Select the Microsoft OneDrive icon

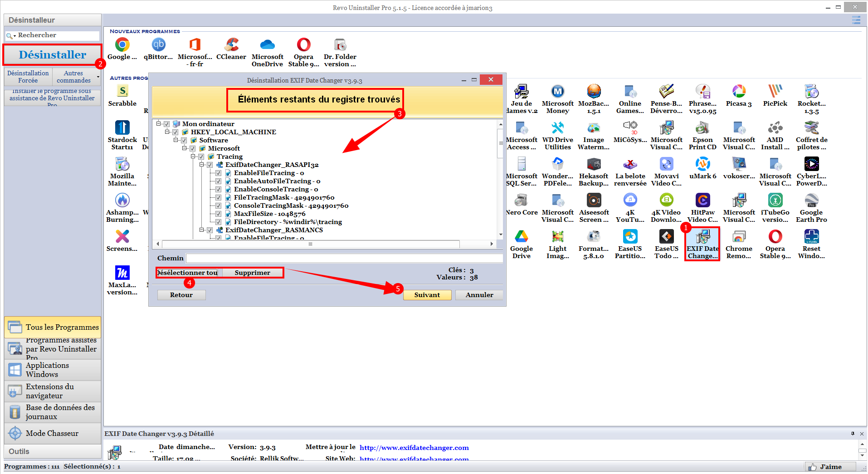(x=268, y=45)
